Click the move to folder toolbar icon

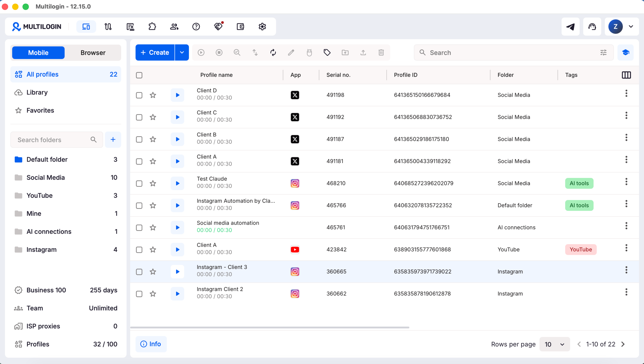click(345, 52)
